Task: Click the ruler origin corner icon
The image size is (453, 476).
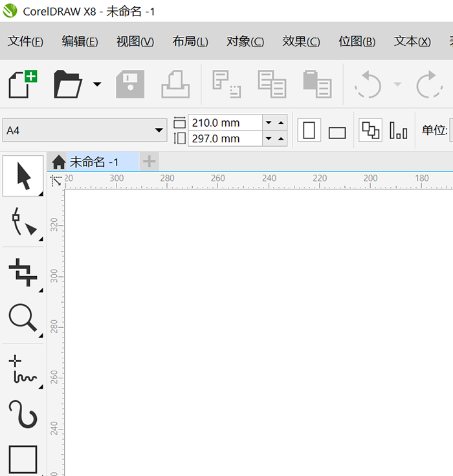Action: tap(56, 180)
